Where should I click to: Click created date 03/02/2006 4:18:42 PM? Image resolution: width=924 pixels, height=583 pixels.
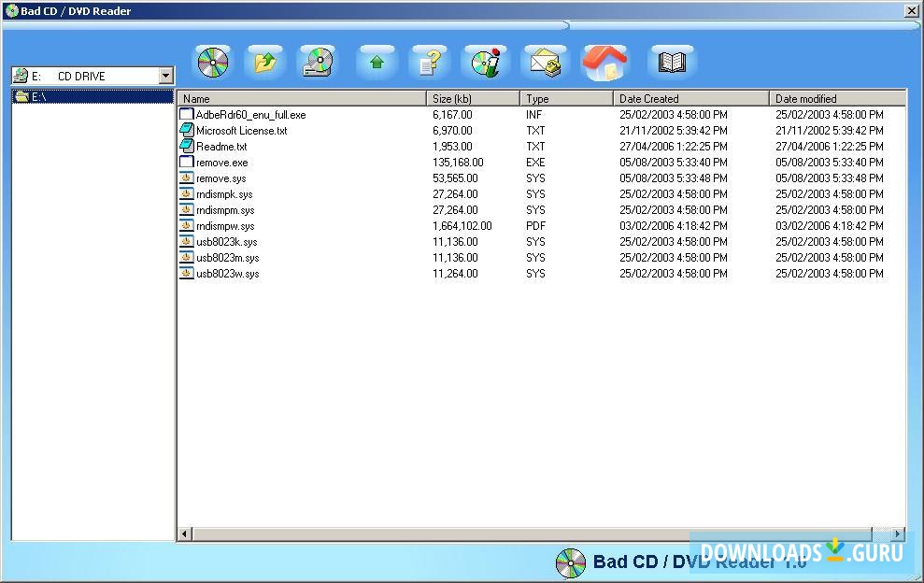tap(673, 226)
